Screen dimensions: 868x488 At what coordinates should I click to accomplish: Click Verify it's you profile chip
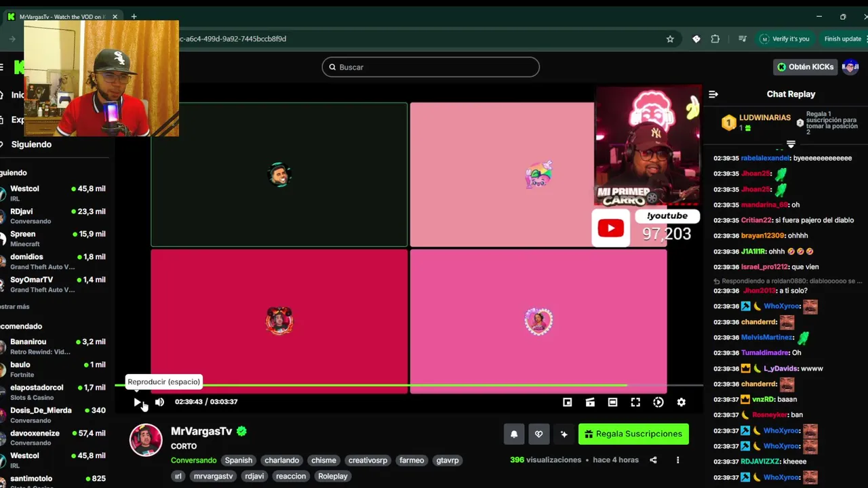tap(785, 39)
